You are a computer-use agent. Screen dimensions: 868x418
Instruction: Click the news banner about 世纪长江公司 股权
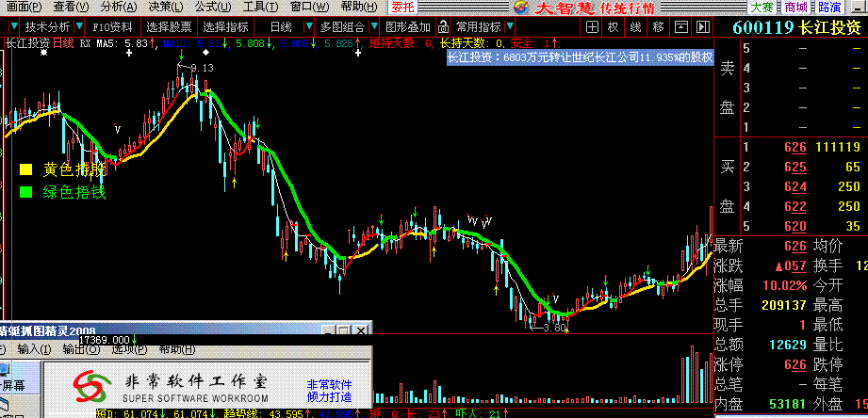click(x=580, y=56)
